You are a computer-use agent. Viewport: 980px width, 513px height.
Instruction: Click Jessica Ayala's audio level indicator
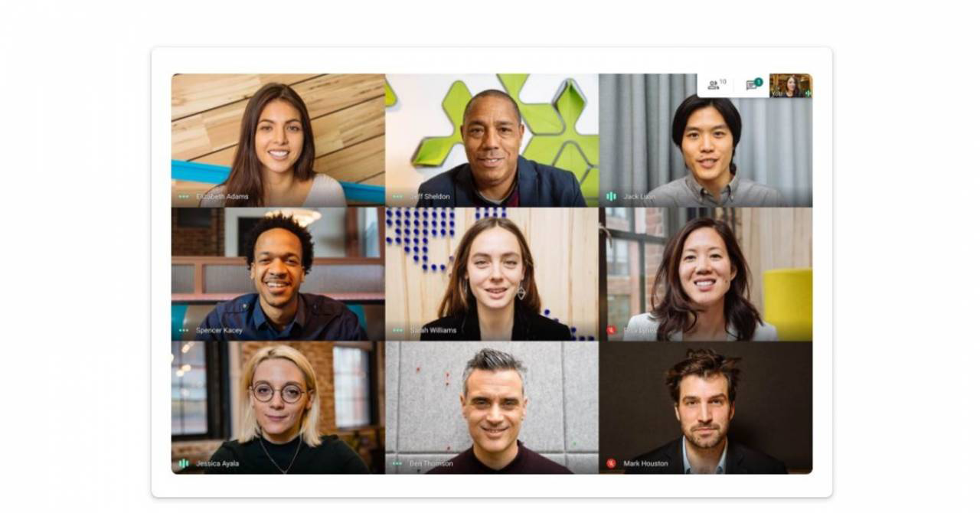pyautogui.click(x=184, y=463)
